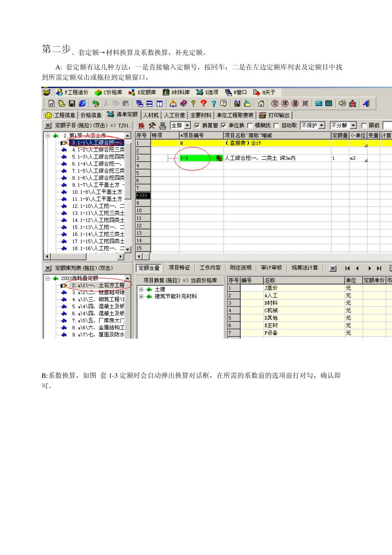The width and height of the screenshot is (392, 555).
Task: Toggle the 换算窗 checkbox
Action: (x=197, y=126)
